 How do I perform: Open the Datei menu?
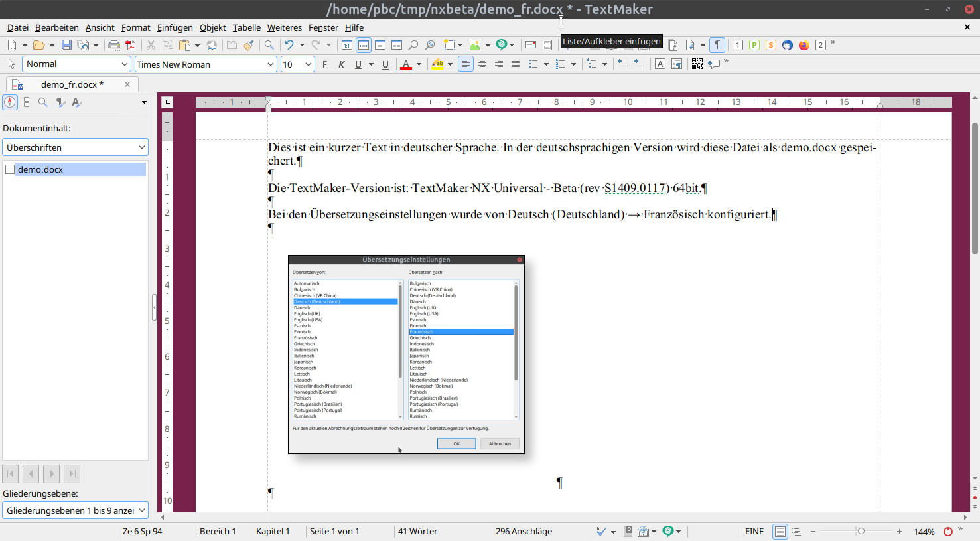pyautogui.click(x=18, y=27)
